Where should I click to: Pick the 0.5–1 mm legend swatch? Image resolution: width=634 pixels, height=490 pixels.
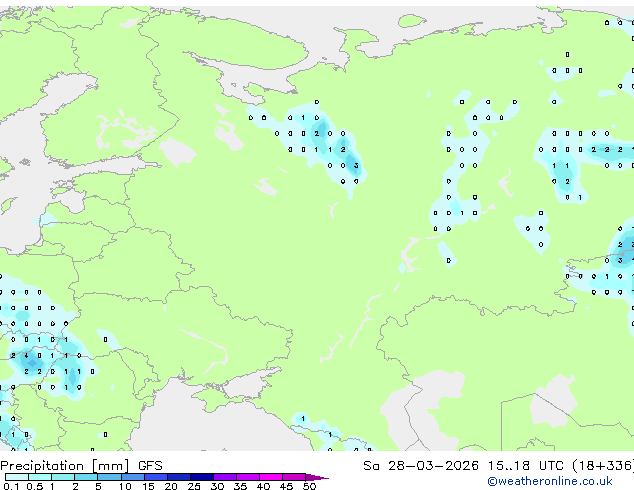coord(40,477)
